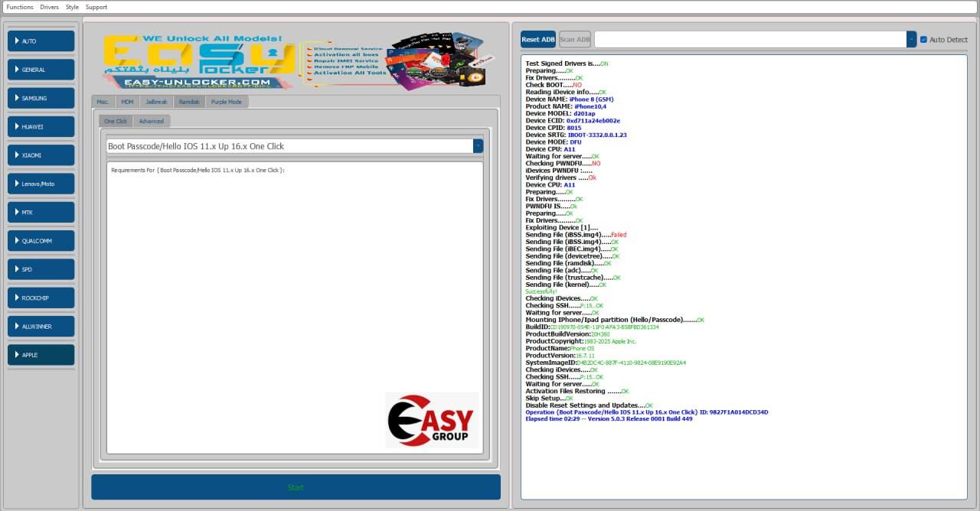Click the 'ProductCopyright' log line
Image resolution: width=980 pixels, height=511 pixels.
[581, 341]
